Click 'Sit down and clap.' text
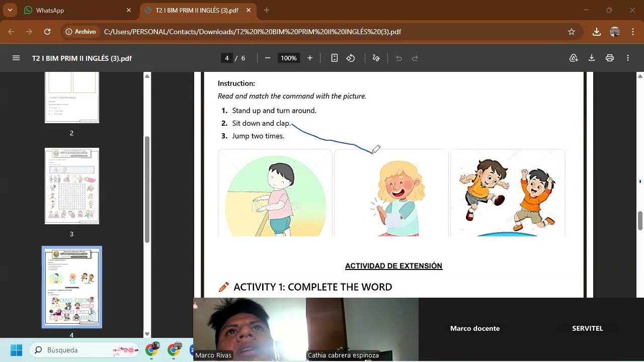 point(261,123)
